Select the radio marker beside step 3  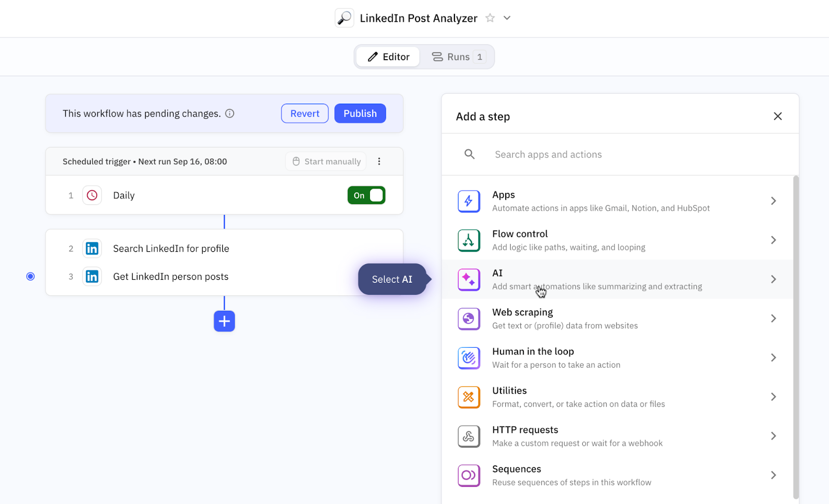31,277
